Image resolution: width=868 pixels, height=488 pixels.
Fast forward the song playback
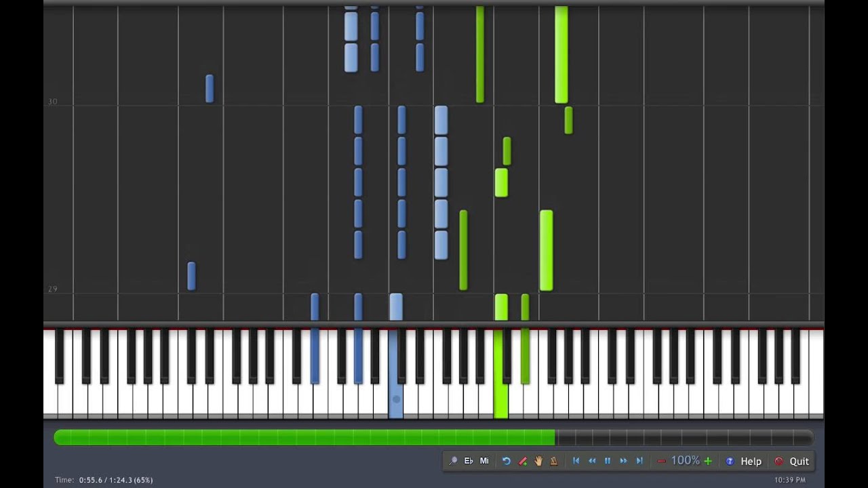pos(623,461)
